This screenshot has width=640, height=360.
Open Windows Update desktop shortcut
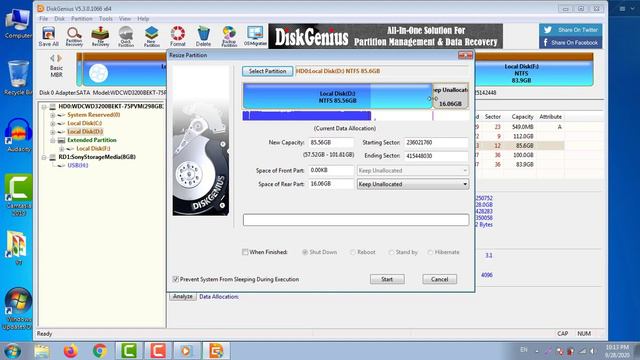(x=18, y=309)
